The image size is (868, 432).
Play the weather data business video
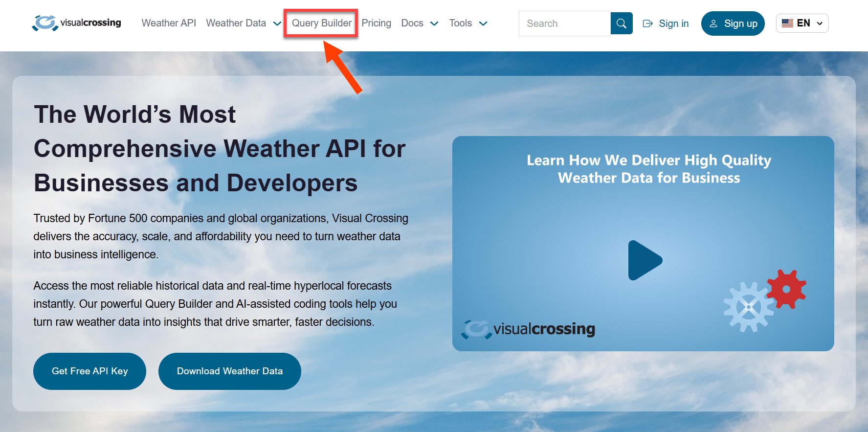(645, 260)
